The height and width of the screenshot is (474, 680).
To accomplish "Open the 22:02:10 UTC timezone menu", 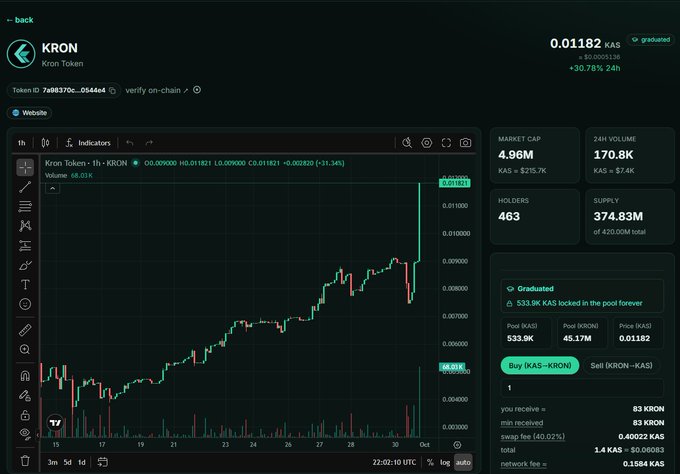I will (x=394, y=462).
